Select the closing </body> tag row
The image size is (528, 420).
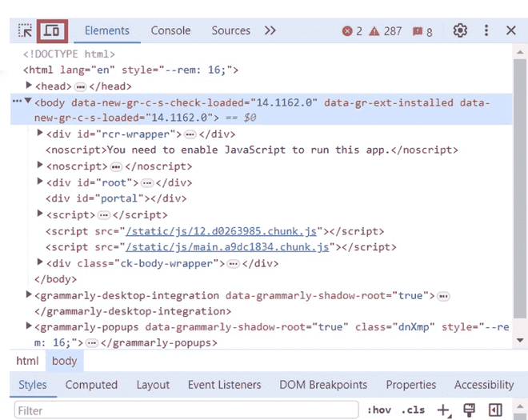click(55, 279)
